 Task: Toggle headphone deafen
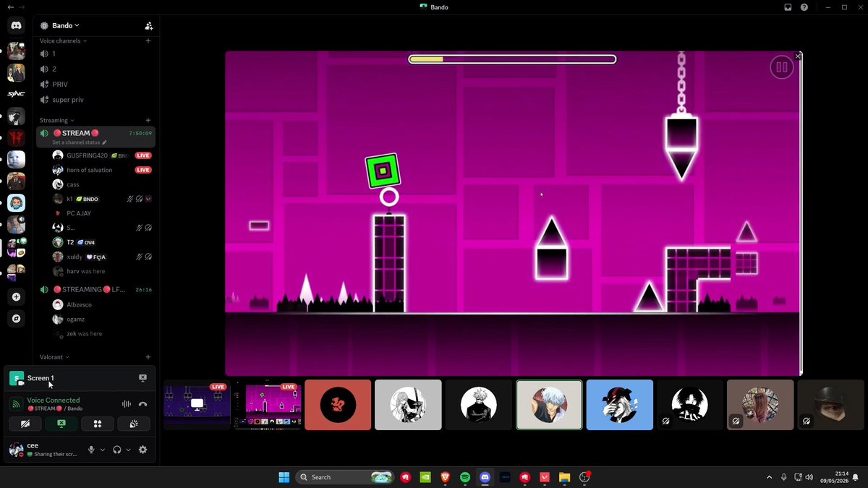pos(117,450)
